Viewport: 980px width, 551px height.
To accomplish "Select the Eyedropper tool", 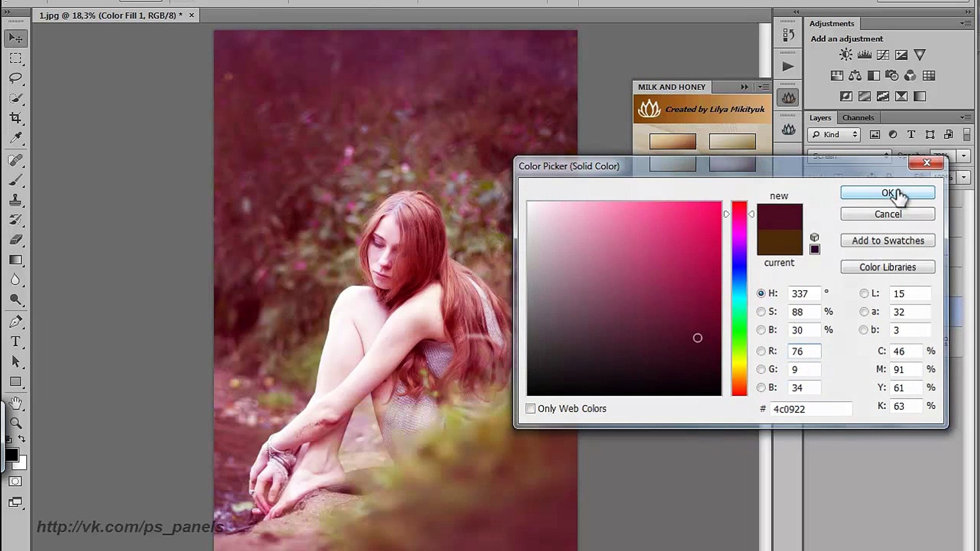I will pos(15,138).
